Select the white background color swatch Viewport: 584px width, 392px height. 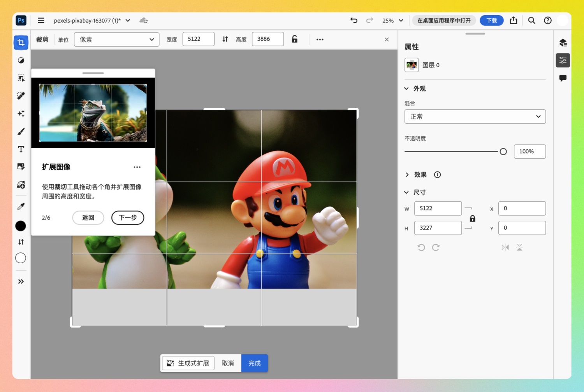(x=21, y=258)
